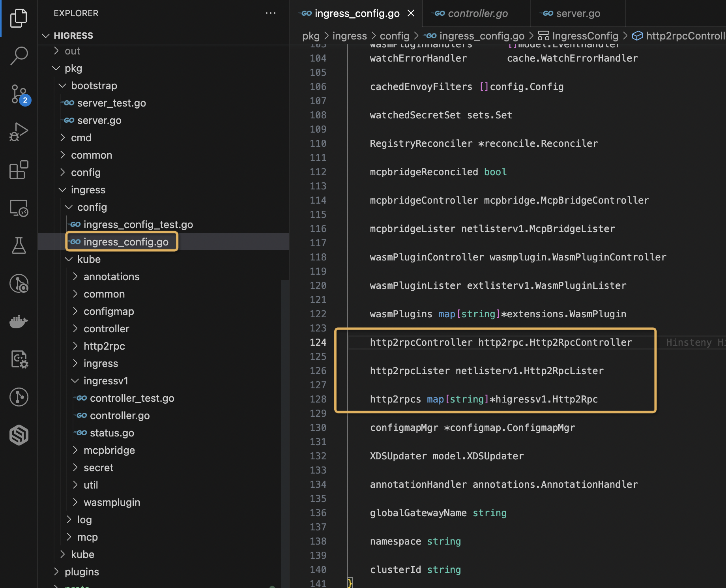Open the Testing flask view
Image resolution: width=726 pixels, height=588 pixels.
19,245
